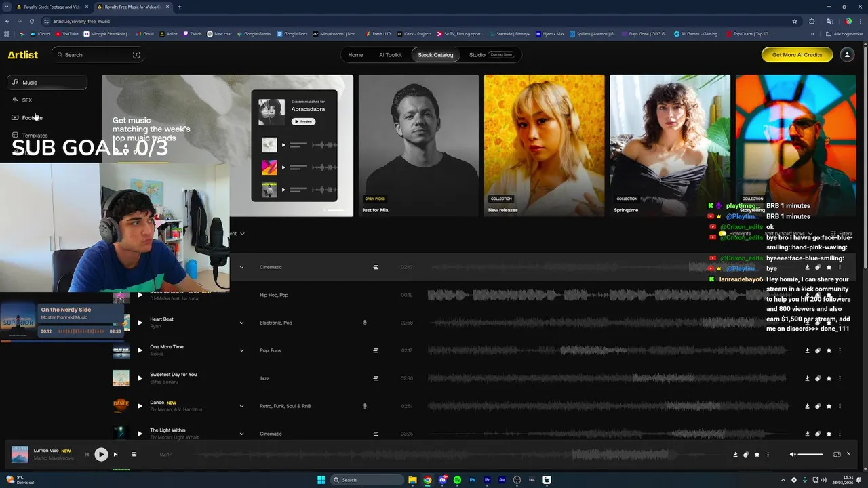Play the One More Time track
Image resolution: width=868 pixels, height=488 pixels.
[x=140, y=350]
